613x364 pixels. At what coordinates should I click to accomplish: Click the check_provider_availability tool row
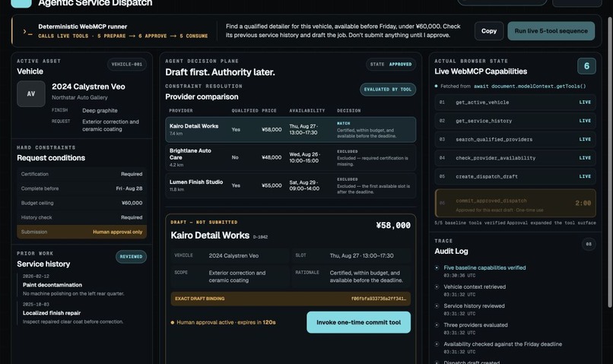tap(515, 158)
